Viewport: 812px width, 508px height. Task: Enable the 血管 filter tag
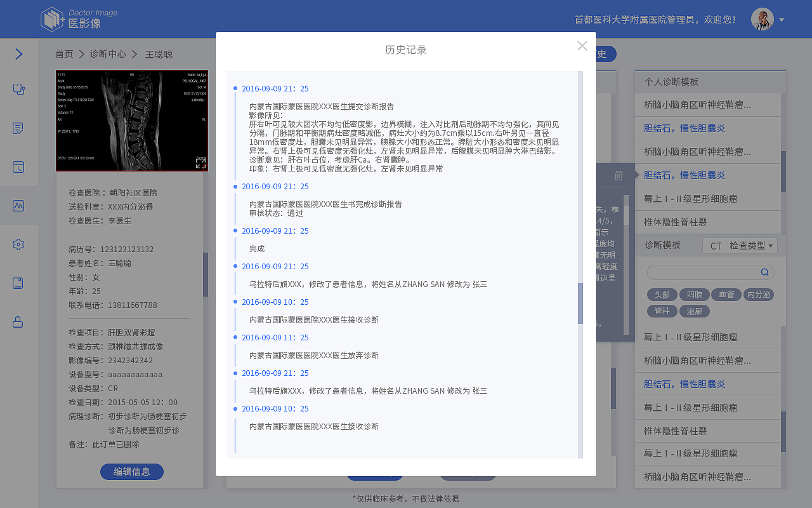[x=726, y=295]
